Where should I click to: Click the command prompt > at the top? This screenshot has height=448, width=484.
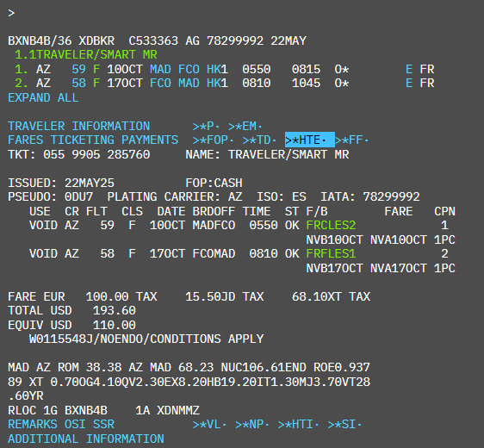11,13
